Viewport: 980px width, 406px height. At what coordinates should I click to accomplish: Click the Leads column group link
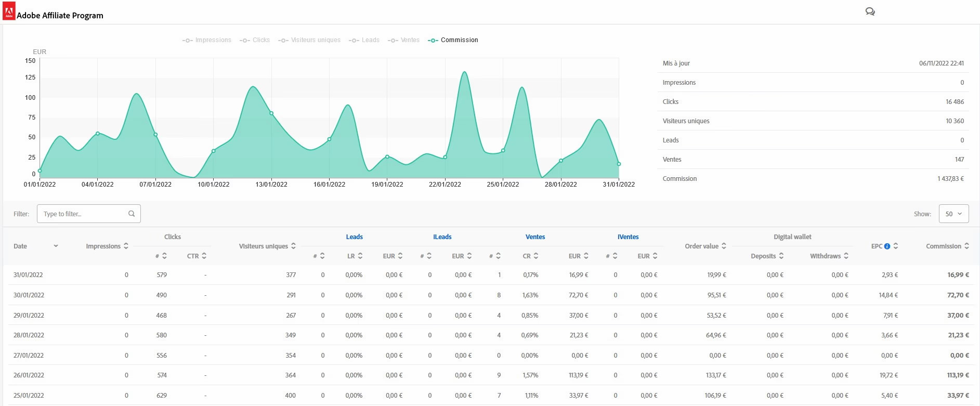pyautogui.click(x=354, y=237)
